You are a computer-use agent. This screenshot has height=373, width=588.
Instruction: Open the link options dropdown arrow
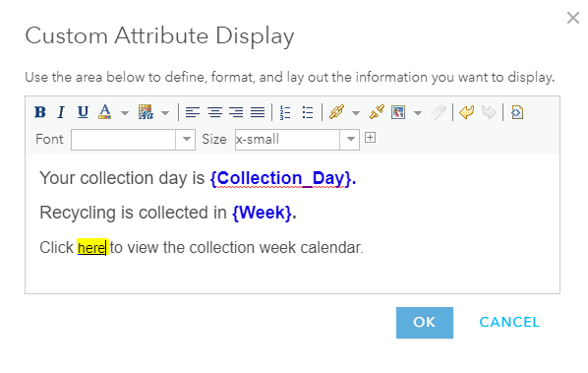(356, 112)
